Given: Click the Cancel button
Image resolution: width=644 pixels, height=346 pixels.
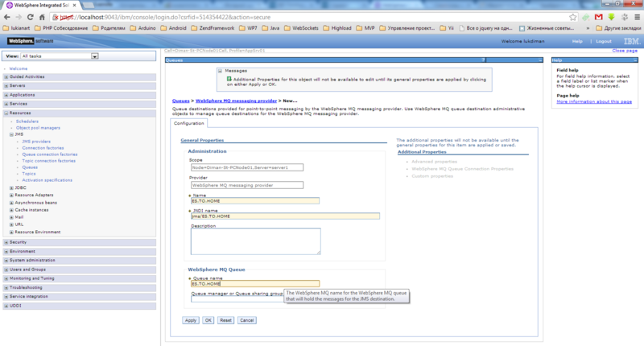Looking at the screenshot, I should point(247,320).
